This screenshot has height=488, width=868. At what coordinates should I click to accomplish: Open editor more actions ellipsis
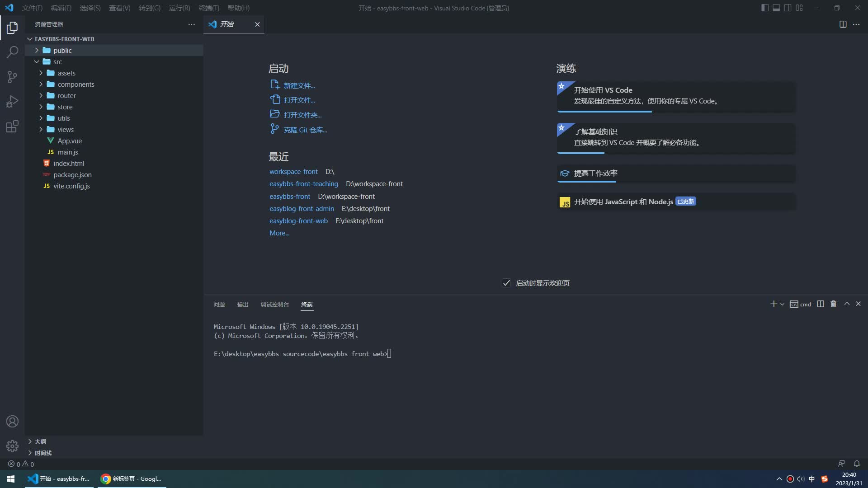[856, 24]
